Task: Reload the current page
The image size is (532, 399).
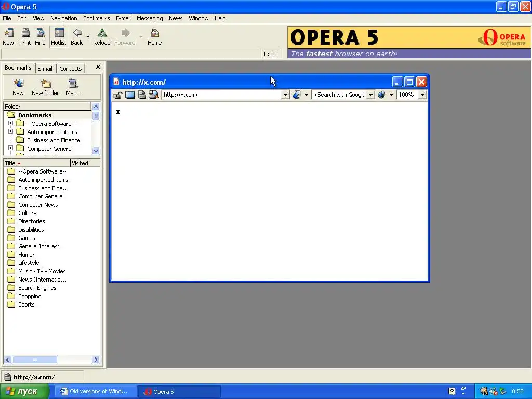Action: point(102,37)
